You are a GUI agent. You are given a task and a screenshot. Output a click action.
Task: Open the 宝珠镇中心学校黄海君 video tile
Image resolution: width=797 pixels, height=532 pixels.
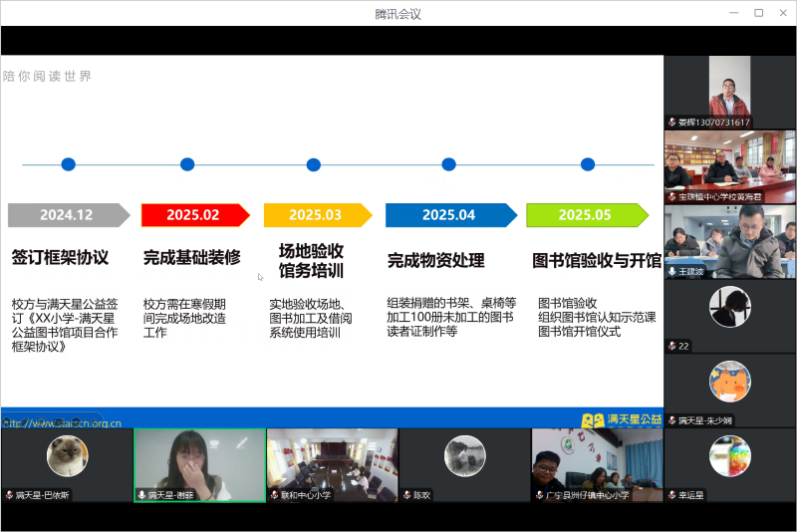[x=730, y=167]
